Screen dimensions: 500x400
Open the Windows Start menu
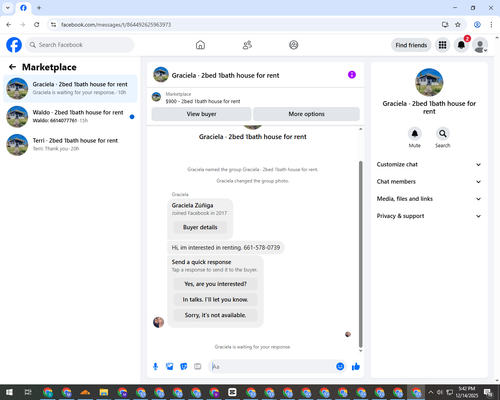click(x=9, y=392)
